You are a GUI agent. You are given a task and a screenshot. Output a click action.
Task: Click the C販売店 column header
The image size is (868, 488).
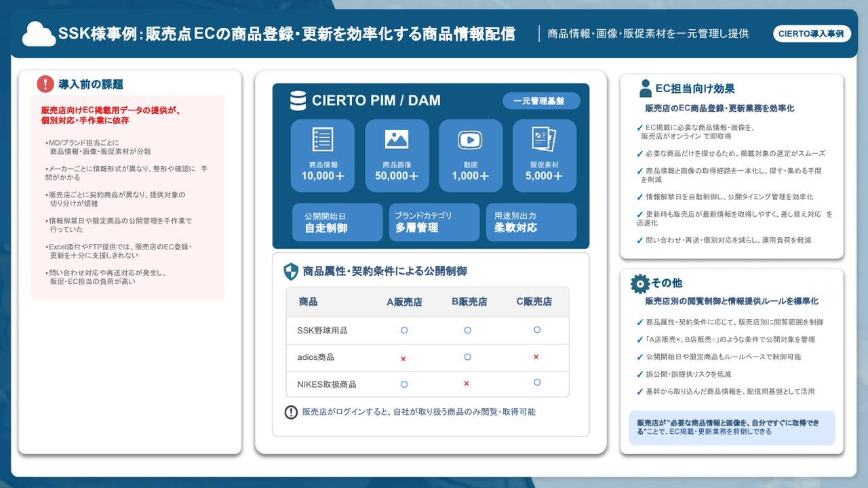(x=534, y=302)
